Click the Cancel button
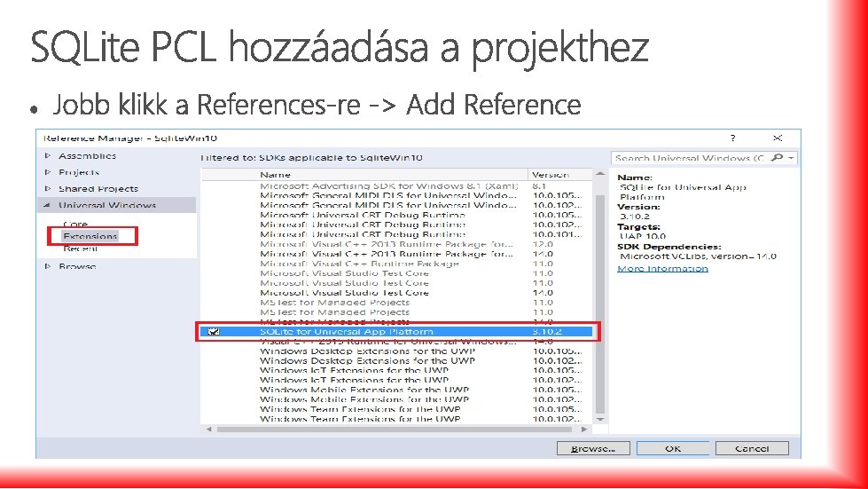 pos(752,448)
